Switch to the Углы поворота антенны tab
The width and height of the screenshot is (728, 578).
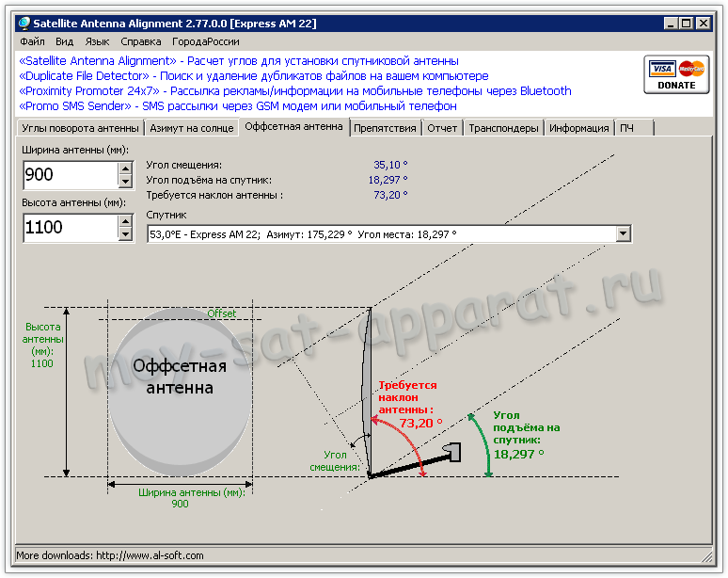(x=80, y=128)
